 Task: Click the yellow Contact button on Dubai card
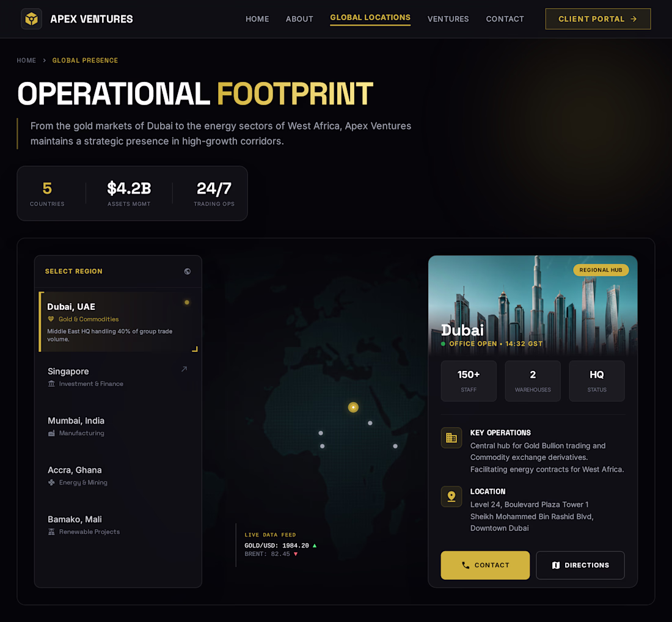pyautogui.click(x=485, y=565)
